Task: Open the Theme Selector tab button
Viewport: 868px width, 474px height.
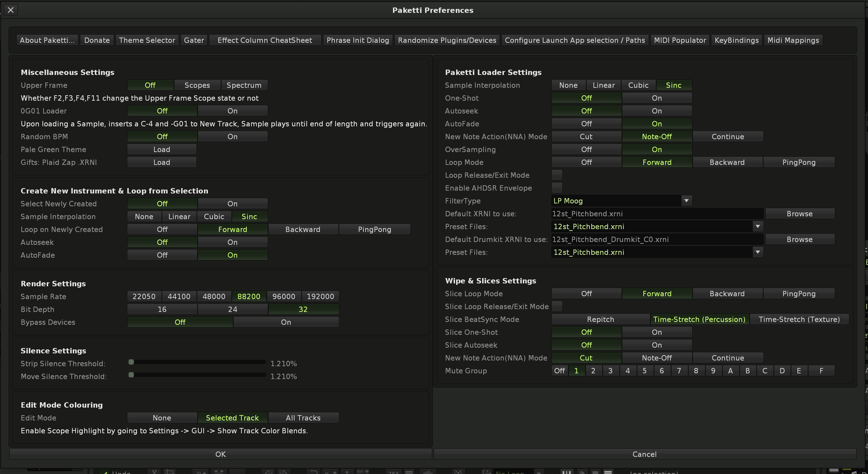Action: (147, 40)
